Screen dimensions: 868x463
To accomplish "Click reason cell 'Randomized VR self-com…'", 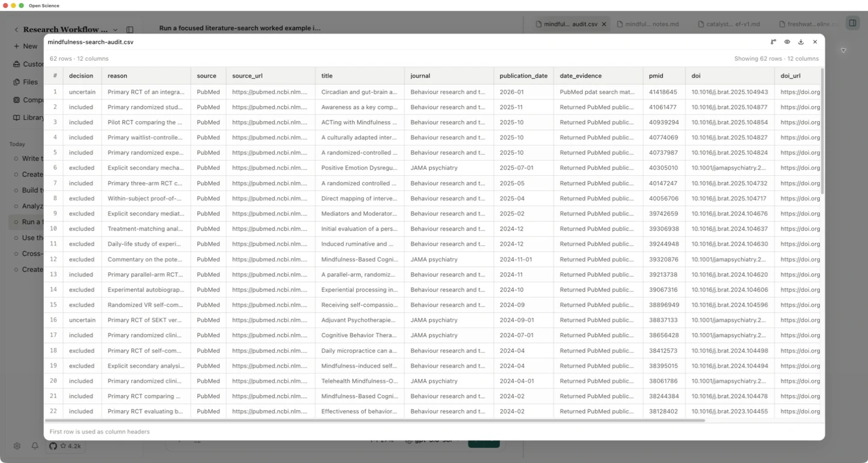I will pos(146,305).
